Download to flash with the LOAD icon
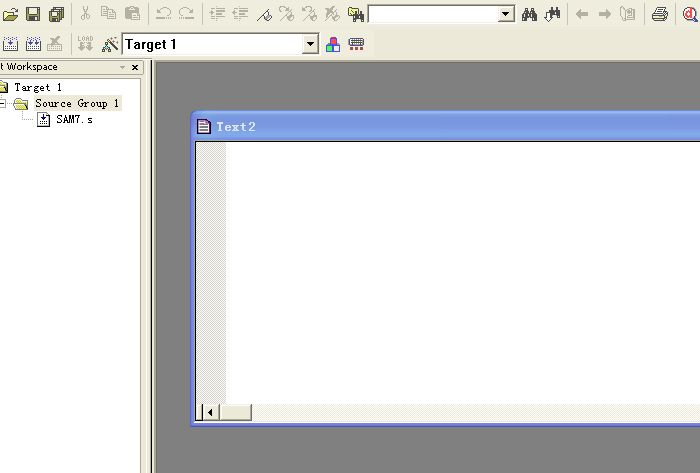 pyautogui.click(x=85, y=44)
